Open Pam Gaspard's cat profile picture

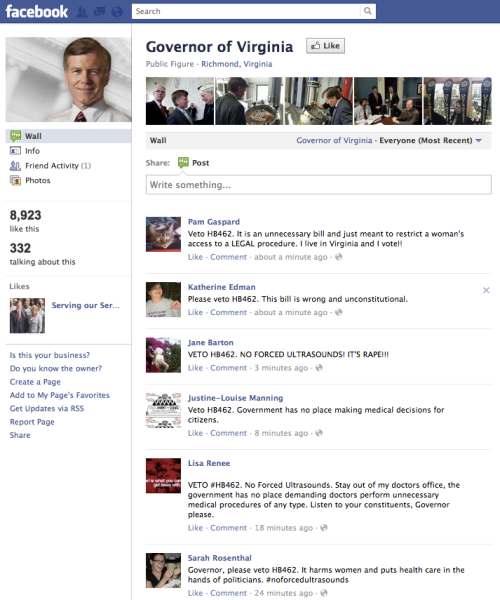point(163,234)
